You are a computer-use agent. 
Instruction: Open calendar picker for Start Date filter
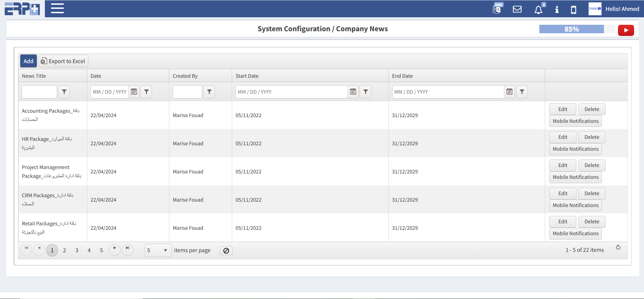pos(353,92)
